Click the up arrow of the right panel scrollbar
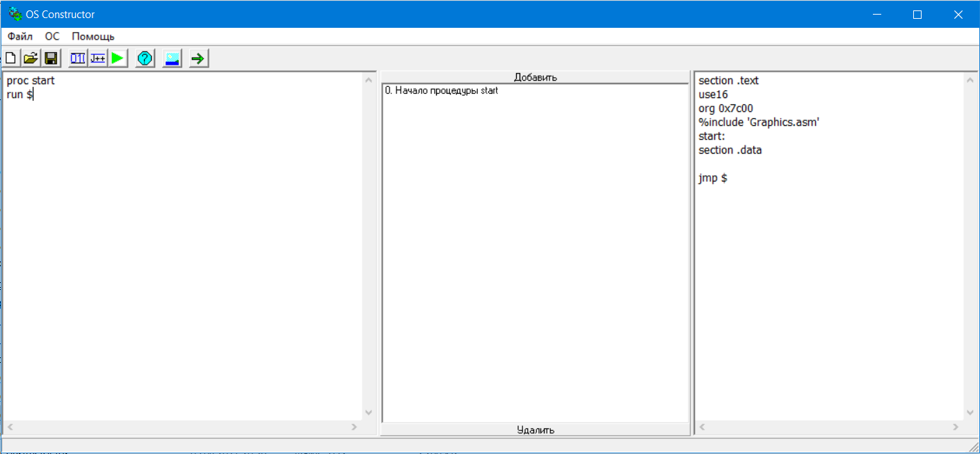The image size is (980, 454). (971, 80)
